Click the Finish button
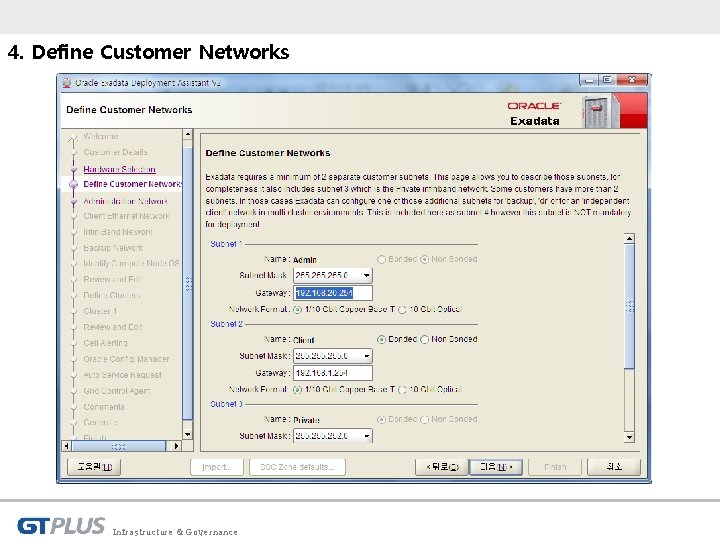Viewport: 720px width, 540px height. coord(555,467)
